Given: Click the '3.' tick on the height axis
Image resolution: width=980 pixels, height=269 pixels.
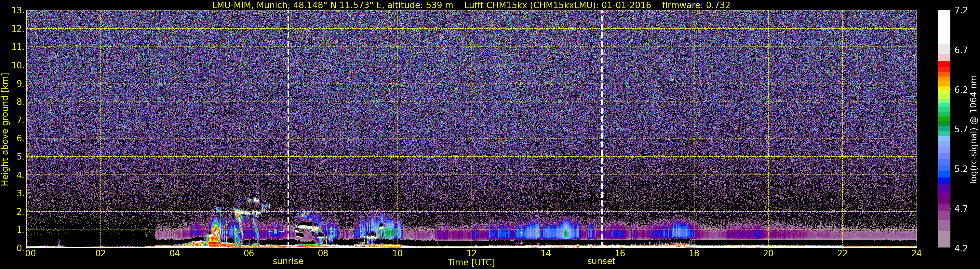Looking at the screenshot, I should click(20, 193).
